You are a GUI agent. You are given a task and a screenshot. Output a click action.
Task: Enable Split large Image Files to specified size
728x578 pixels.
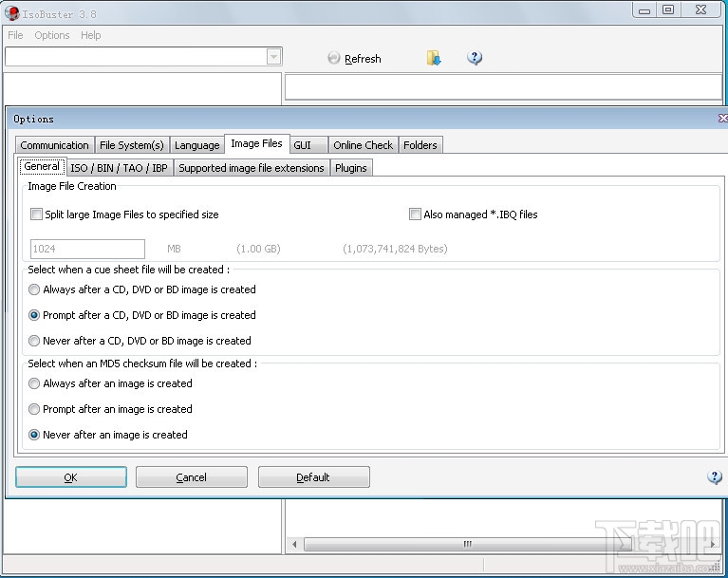coord(36,214)
